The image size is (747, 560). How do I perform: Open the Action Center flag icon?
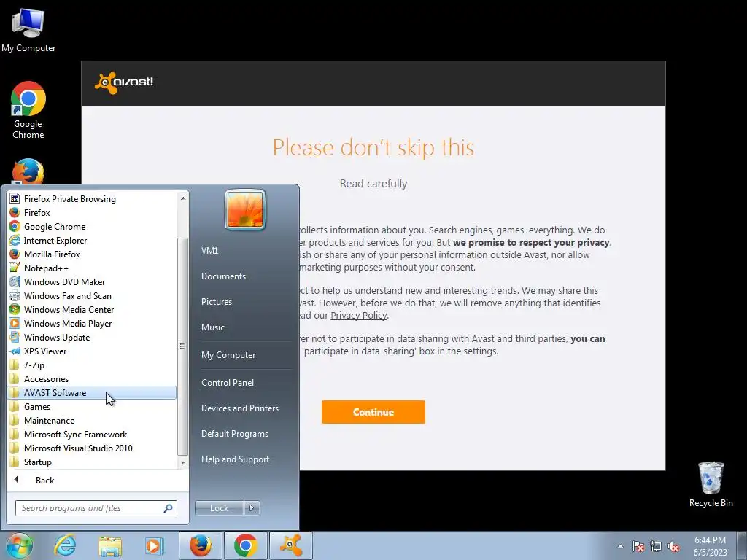pyautogui.click(x=638, y=546)
